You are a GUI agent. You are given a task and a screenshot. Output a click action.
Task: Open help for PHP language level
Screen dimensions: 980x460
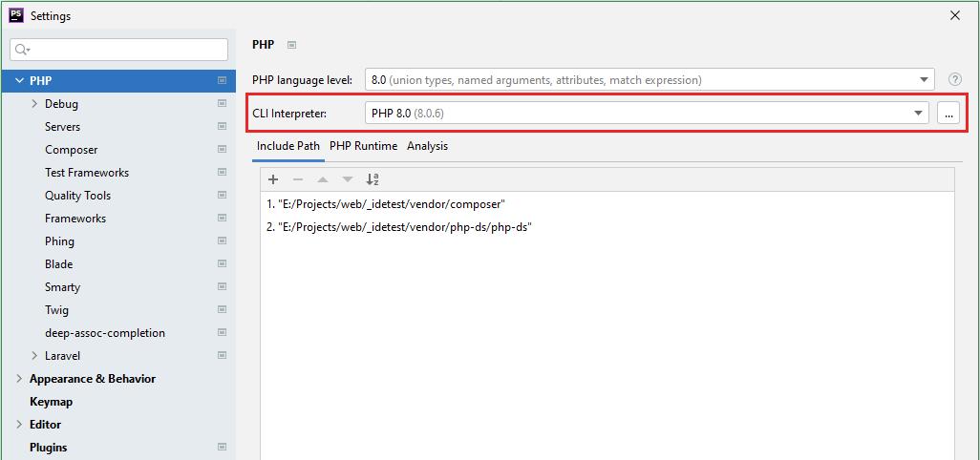(954, 80)
